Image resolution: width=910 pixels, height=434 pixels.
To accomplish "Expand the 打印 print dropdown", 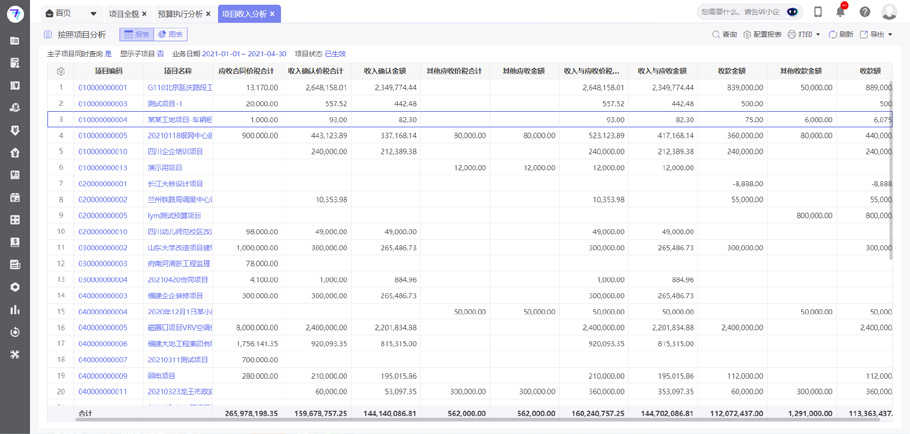I will 804,35.
